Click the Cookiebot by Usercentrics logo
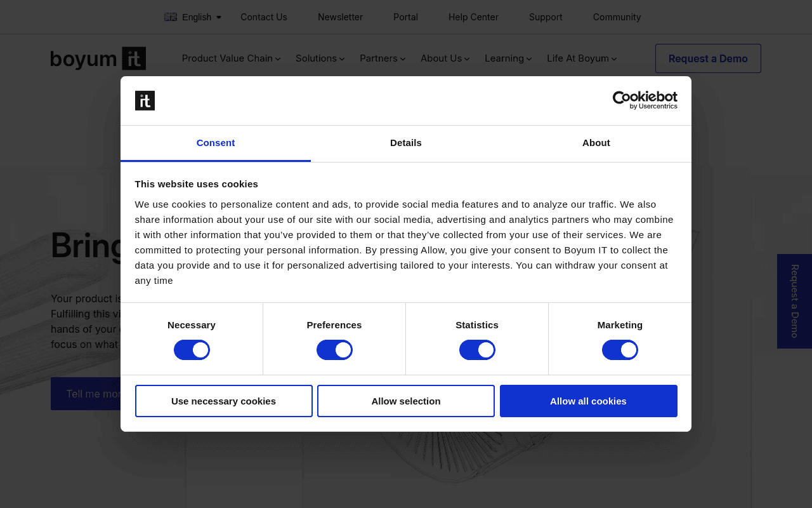Viewport: 812px width, 508px height. tap(645, 100)
